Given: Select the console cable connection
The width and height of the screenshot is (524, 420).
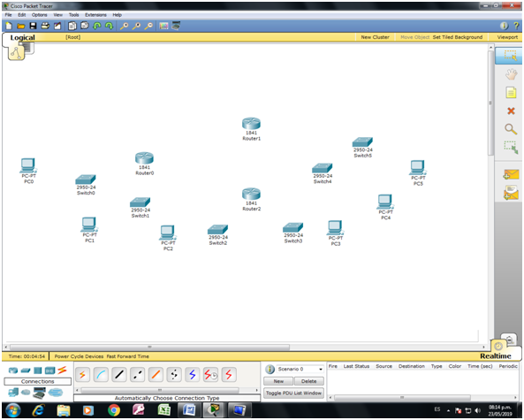Looking at the screenshot, I should tap(102, 375).
